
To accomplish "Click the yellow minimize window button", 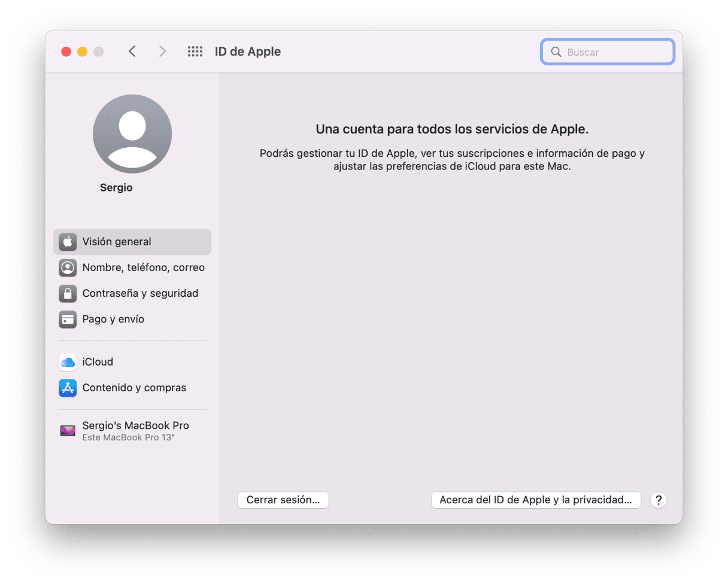I will (x=82, y=51).
